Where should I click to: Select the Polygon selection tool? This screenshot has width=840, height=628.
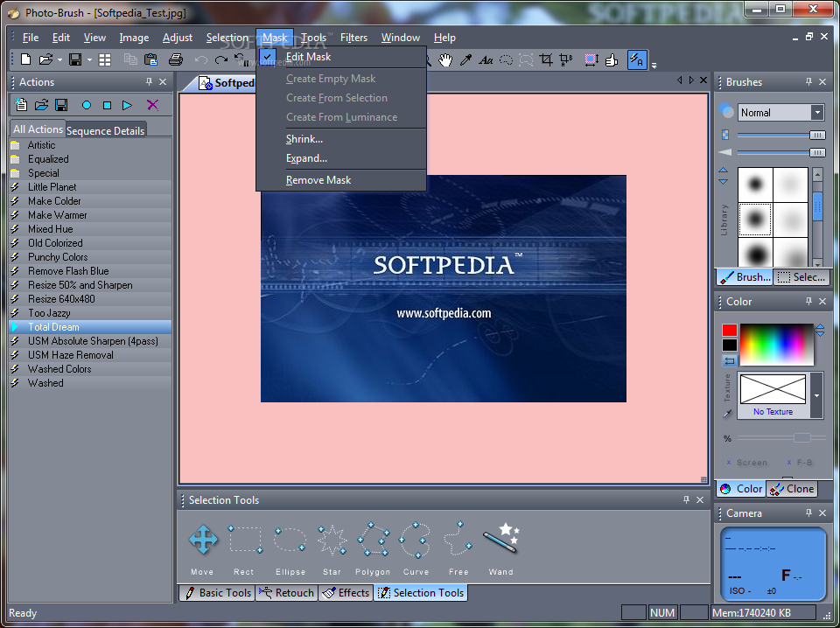tap(374, 540)
